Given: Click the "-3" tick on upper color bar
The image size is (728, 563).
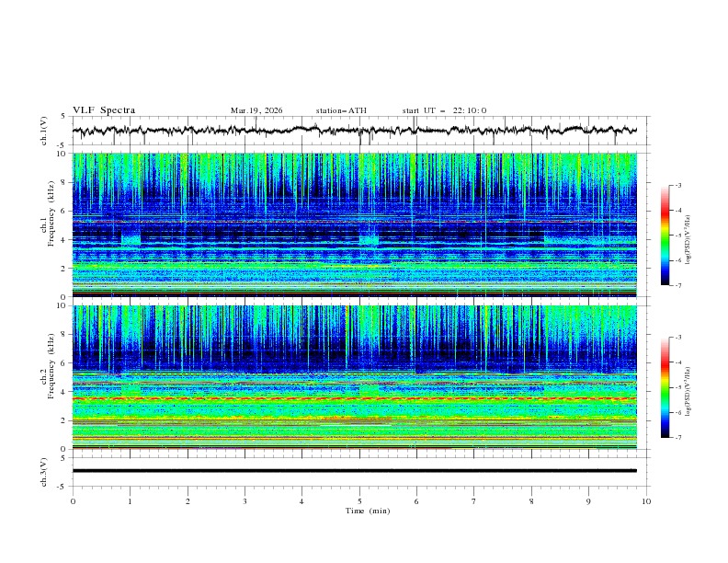Looking at the screenshot, I should click(x=677, y=185).
